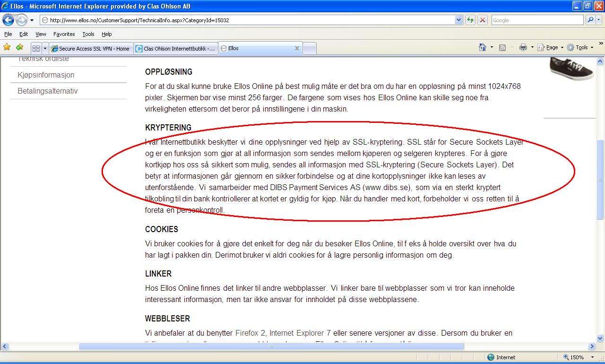The height and width of the screenshot is (364, 605).
Task: Print the page with printer icon
Action: pos(523,47)
